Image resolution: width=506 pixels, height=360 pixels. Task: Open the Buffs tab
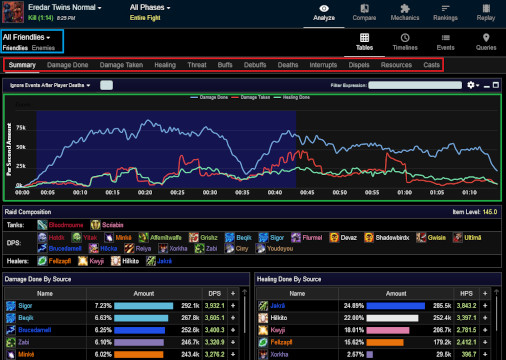tap(225, 65)
